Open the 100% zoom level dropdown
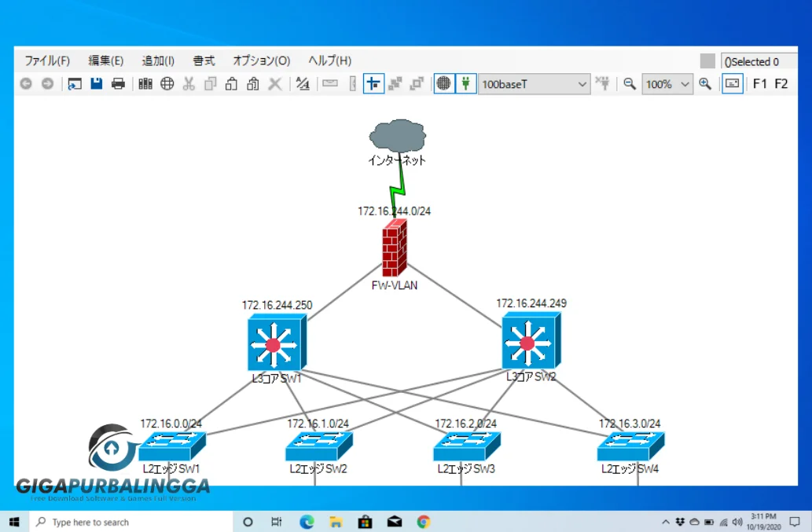 pyautogui.click(x=667, y=84)
